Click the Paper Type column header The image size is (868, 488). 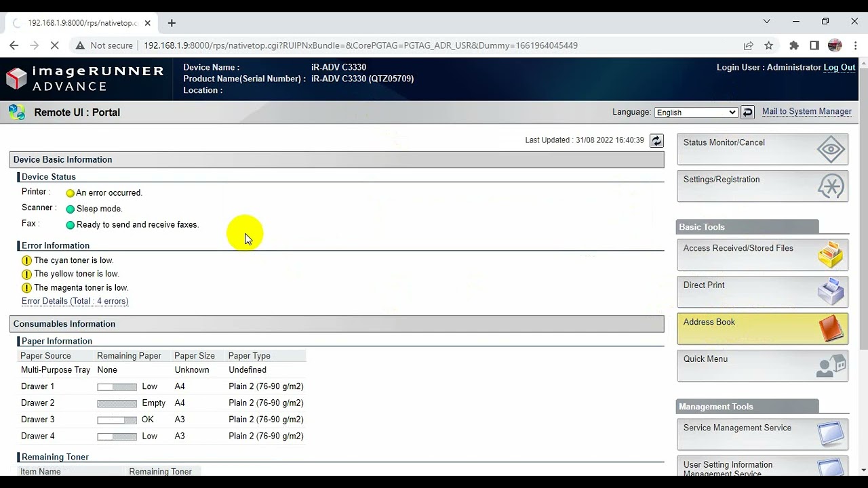[249, 356]
